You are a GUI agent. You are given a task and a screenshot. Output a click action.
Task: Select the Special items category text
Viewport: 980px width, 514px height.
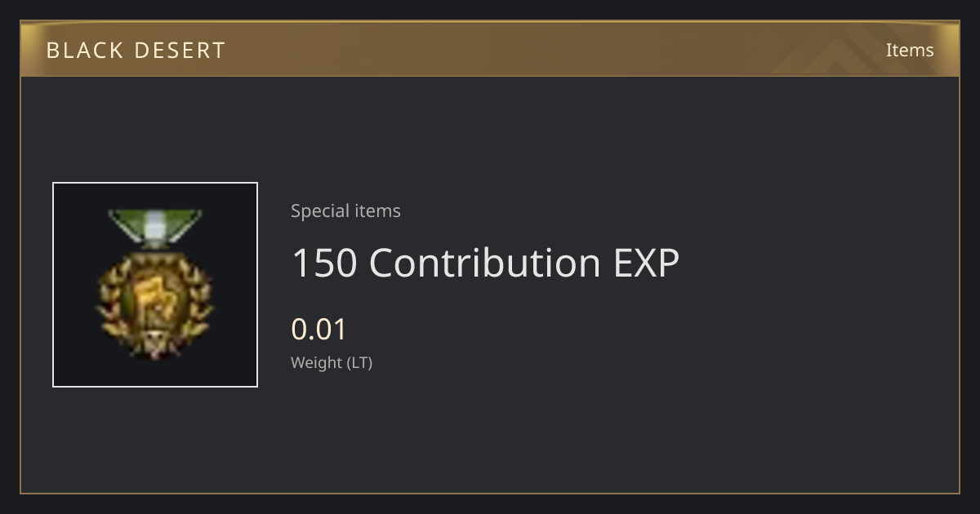point(345,211)
